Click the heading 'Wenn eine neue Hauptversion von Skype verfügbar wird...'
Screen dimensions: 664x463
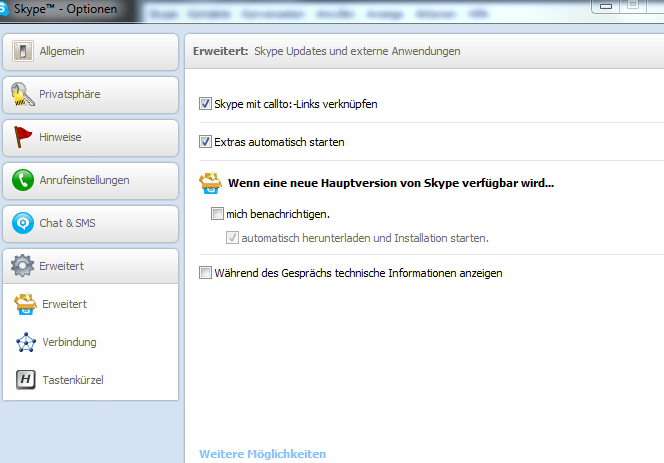click(391, 183)
